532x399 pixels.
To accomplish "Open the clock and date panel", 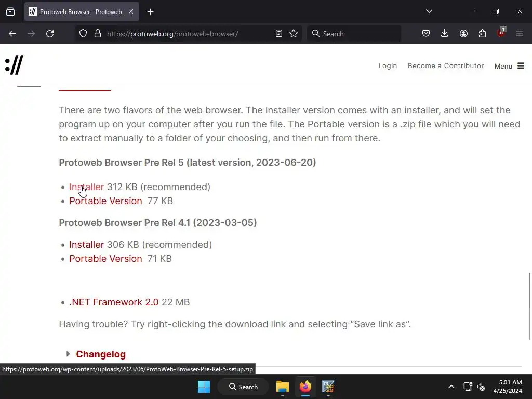I will click(508, 387).
